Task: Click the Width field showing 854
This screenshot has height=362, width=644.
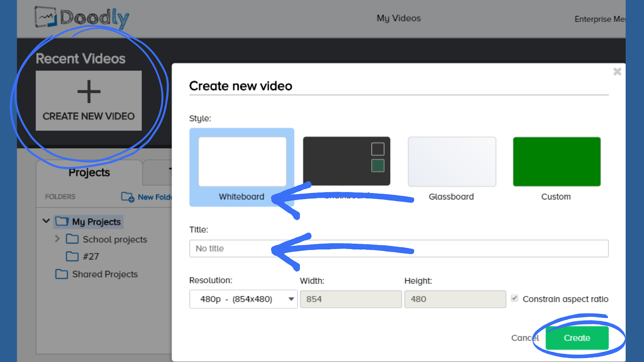Action: (x=351, y=299)
